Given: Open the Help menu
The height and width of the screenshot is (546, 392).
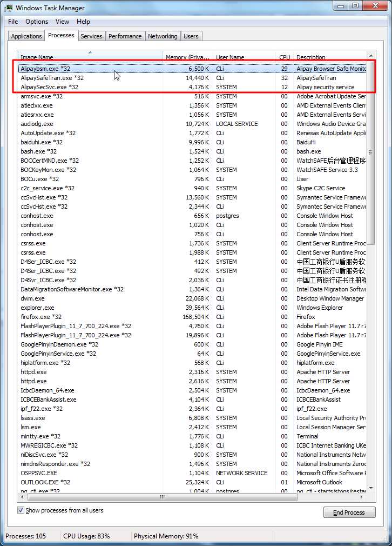Looking at the screenshot, I should pyautogui.click(x=83, y=22).
